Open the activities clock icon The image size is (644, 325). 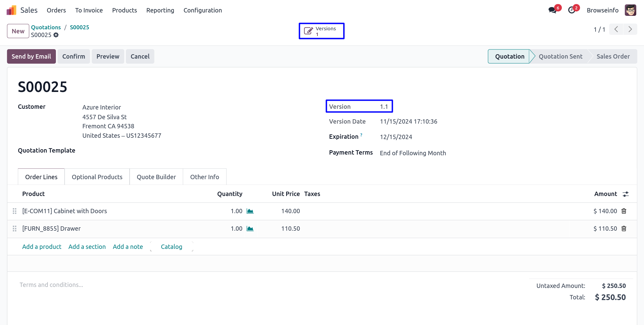[x=572, y=10]
